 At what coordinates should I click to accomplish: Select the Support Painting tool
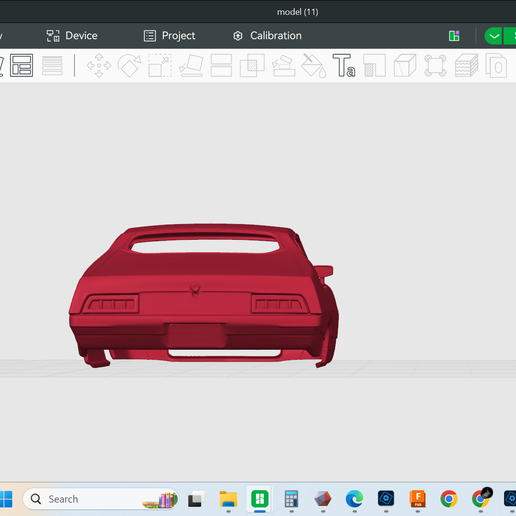point(283,65)
